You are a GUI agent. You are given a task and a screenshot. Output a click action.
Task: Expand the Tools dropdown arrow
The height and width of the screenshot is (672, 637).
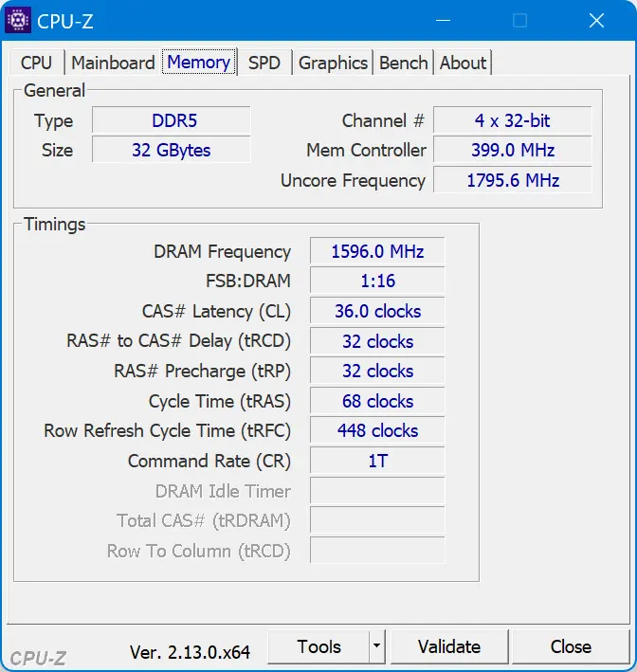tap(377, 646)
